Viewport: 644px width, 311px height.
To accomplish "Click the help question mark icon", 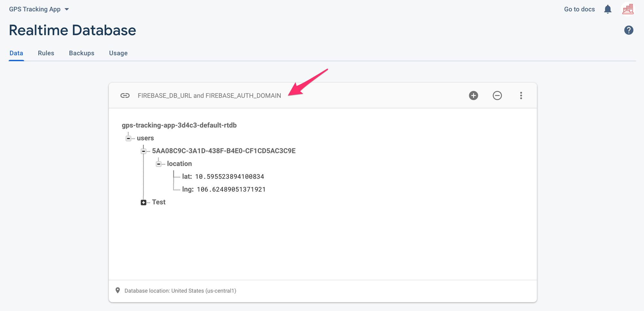I will coord(629,30).
